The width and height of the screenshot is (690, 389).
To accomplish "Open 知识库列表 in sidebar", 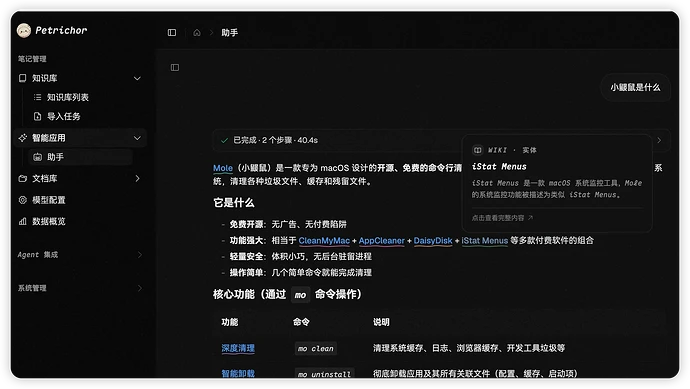I will (68, 97).
